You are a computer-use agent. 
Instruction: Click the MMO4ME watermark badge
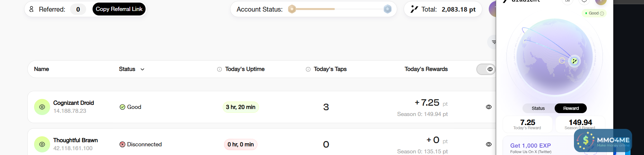pos(603,140)
